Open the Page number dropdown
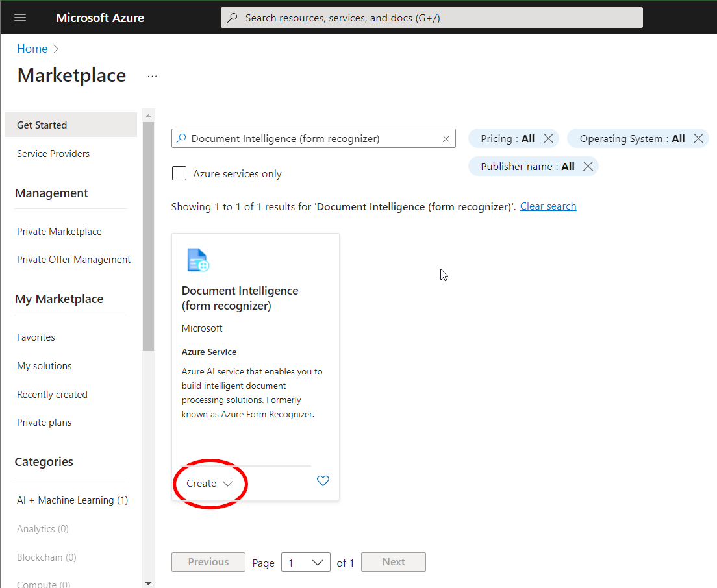This screenshot has width=717, height=588. (x=305, y=562)
